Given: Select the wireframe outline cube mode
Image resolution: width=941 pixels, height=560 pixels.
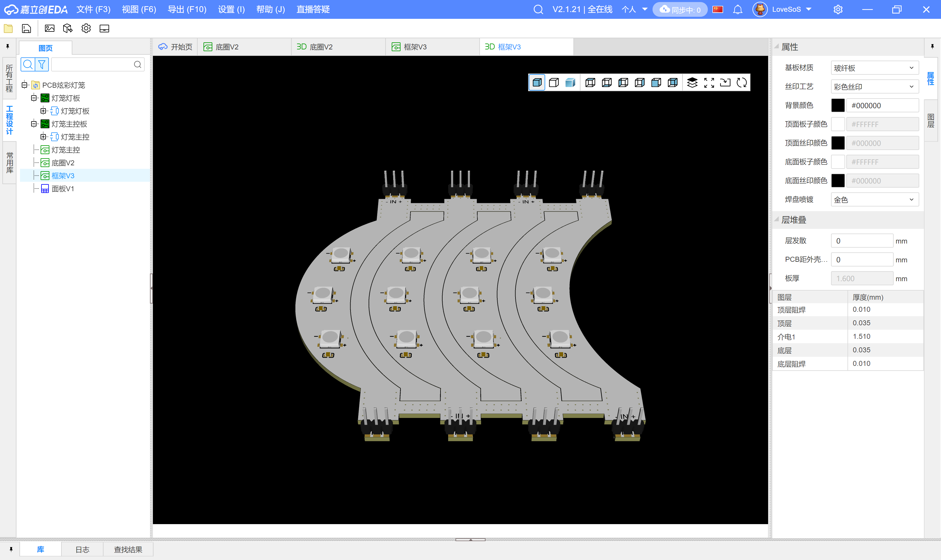Looking at the screenshot, I should pyautogui.click(x=554, y=83).
